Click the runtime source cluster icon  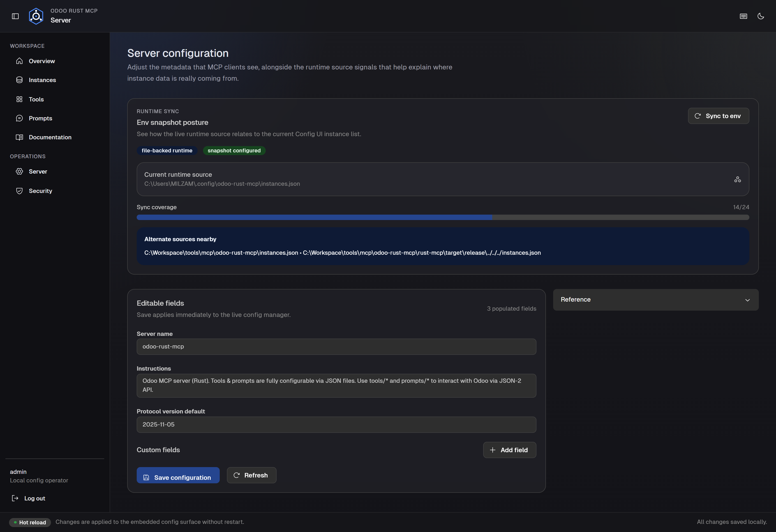[737, 180]
